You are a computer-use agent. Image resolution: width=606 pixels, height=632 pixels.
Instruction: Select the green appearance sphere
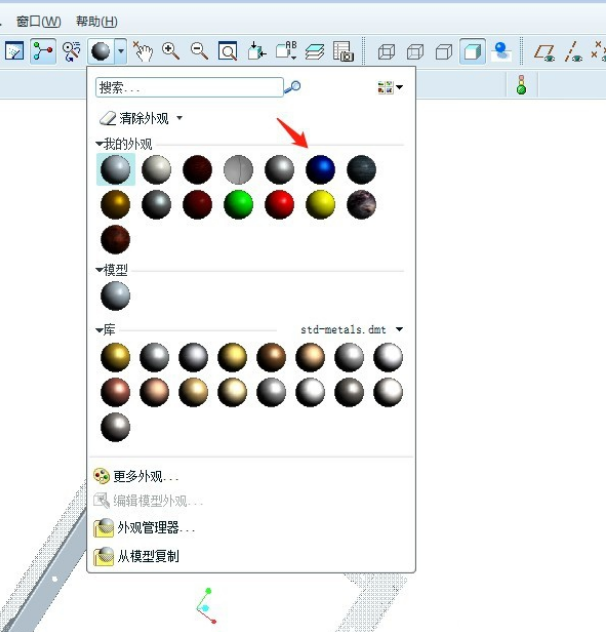(238, 205)
